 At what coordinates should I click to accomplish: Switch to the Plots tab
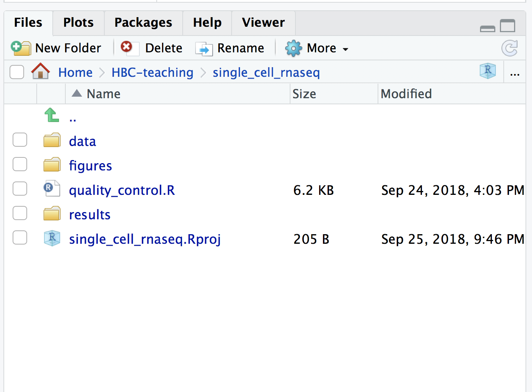coord(78,23)
